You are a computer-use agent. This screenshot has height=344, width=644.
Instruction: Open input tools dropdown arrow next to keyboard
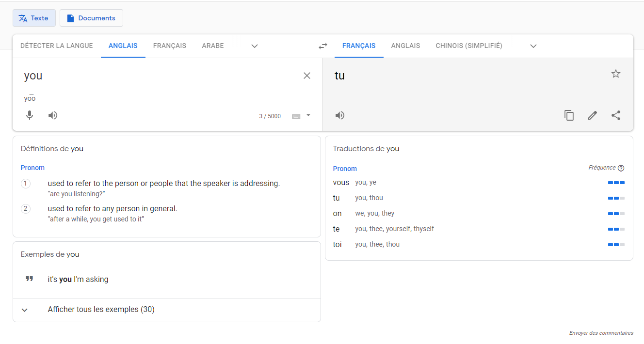pyautogui.click(x=308, y=115)
